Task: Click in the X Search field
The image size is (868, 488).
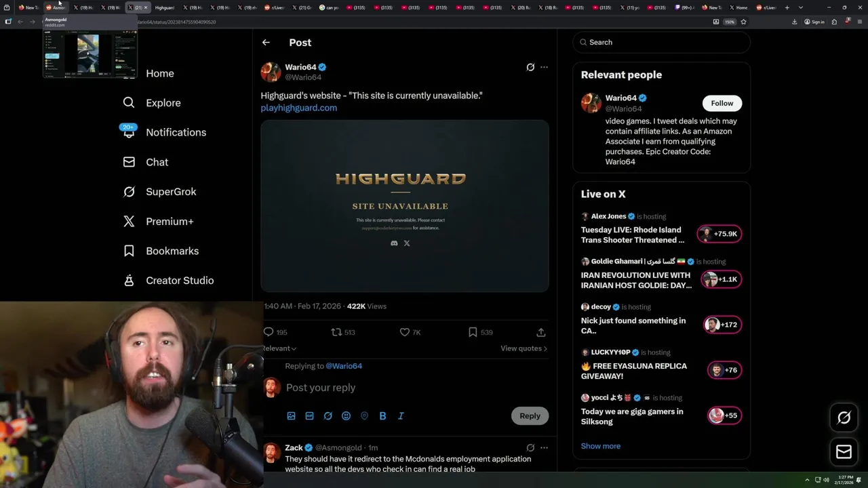Action: [x=662, y=42]
